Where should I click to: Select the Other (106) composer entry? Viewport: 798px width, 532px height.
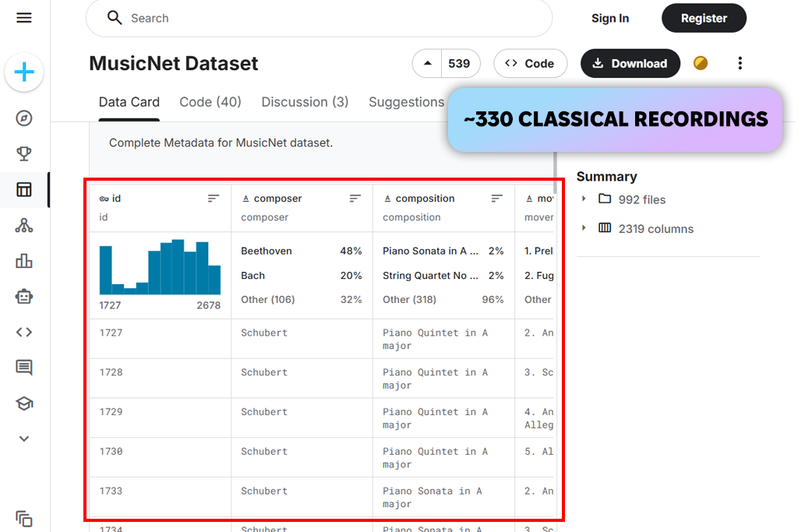point(302,300)
